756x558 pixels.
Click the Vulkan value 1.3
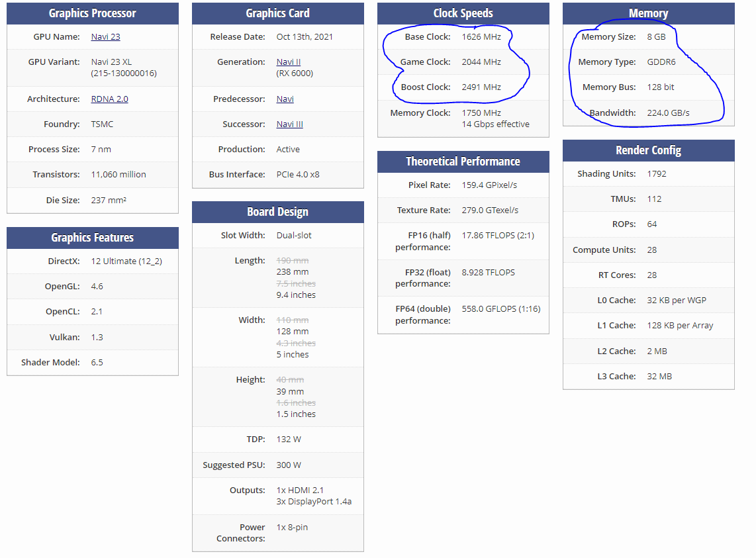tap(97, 337)
